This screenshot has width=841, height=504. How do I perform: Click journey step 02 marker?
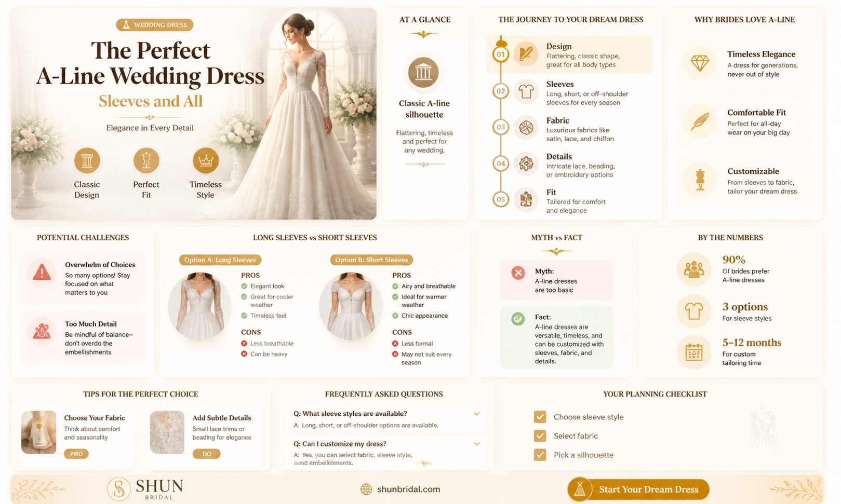pos(500,91)
